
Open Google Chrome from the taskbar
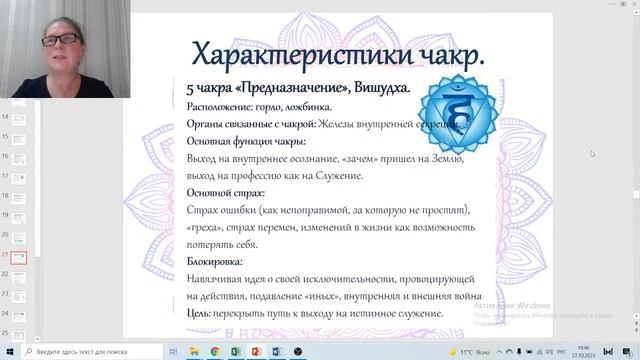215,351
